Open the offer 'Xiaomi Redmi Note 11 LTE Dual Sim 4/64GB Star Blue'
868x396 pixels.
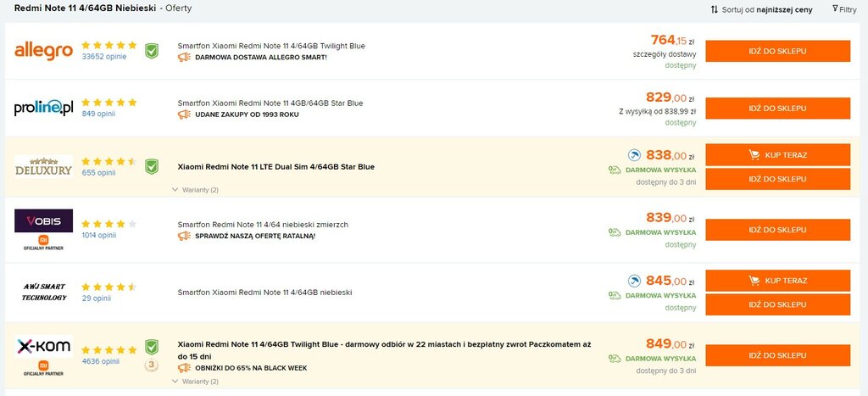275,166
